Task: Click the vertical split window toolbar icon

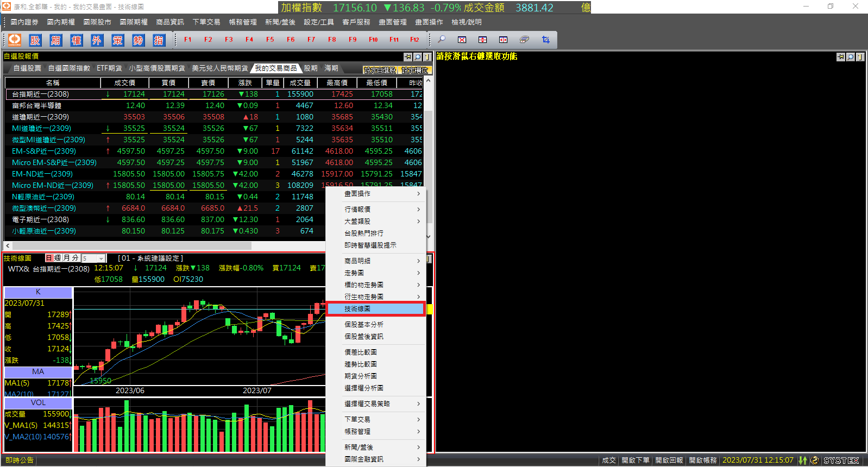Action: point(503,40)
